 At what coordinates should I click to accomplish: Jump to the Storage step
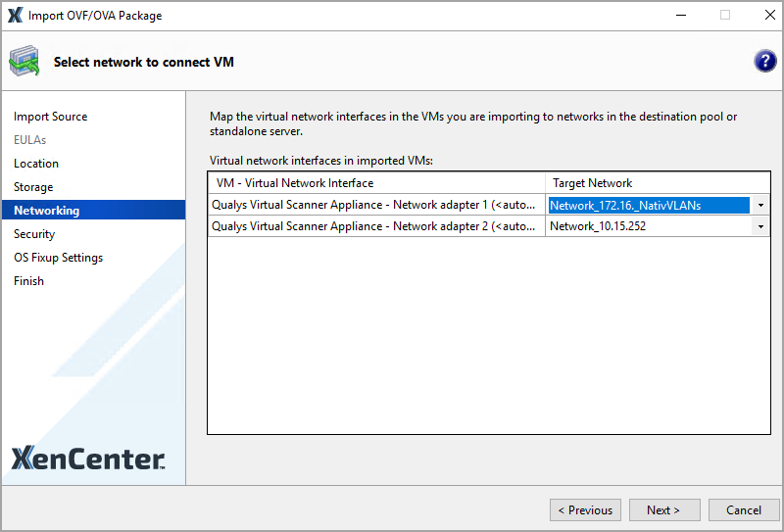33,187
